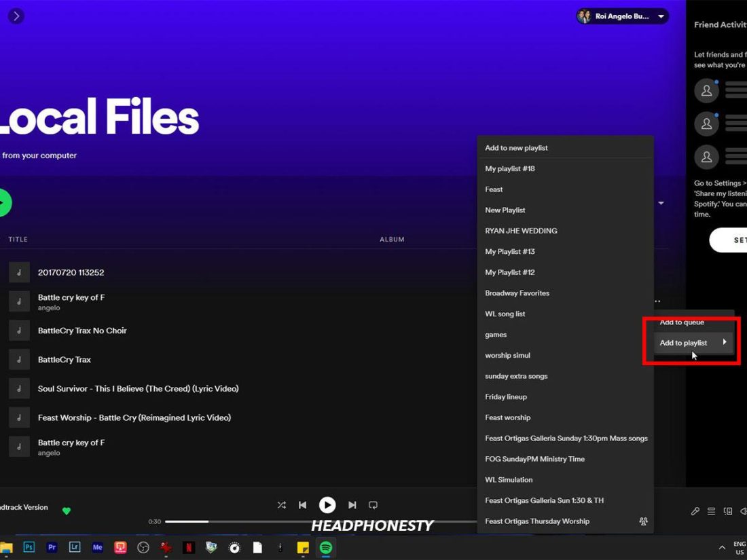Add song to WL song list
The width and height of the screenshot is (747, 560).
565,314
